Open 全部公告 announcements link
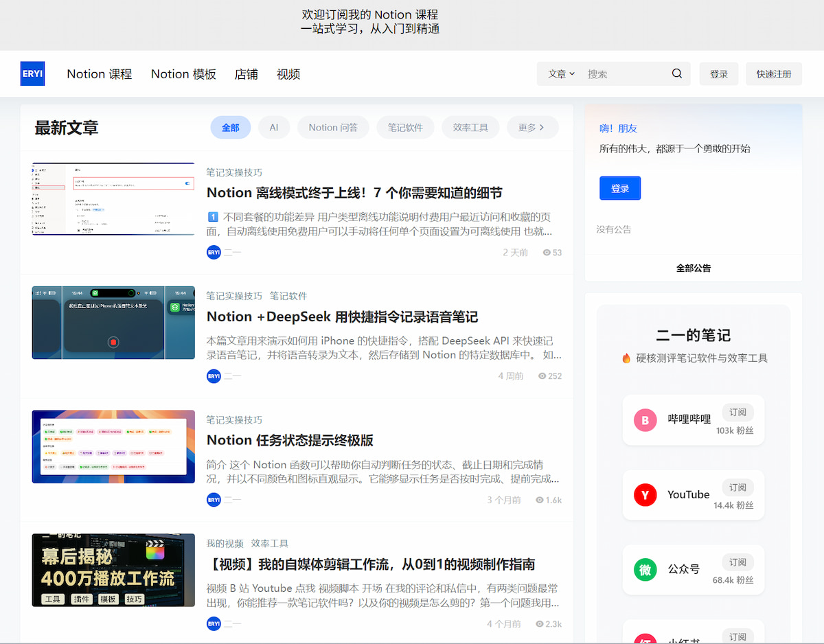 pyautogui.click(x=693, y=268)
